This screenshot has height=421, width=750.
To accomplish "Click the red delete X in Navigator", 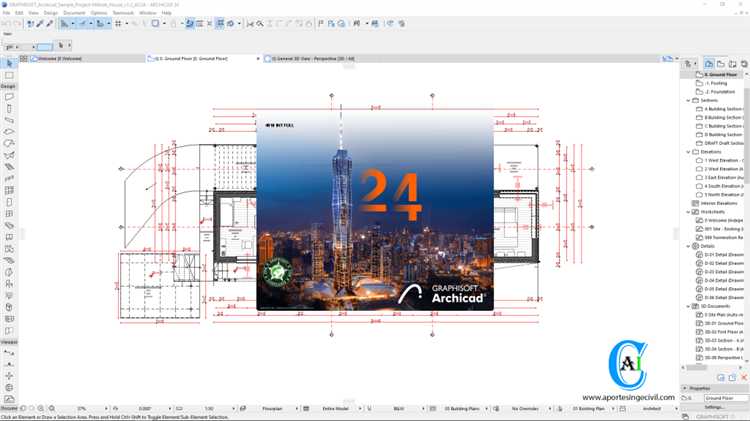I will coord(744,378).
